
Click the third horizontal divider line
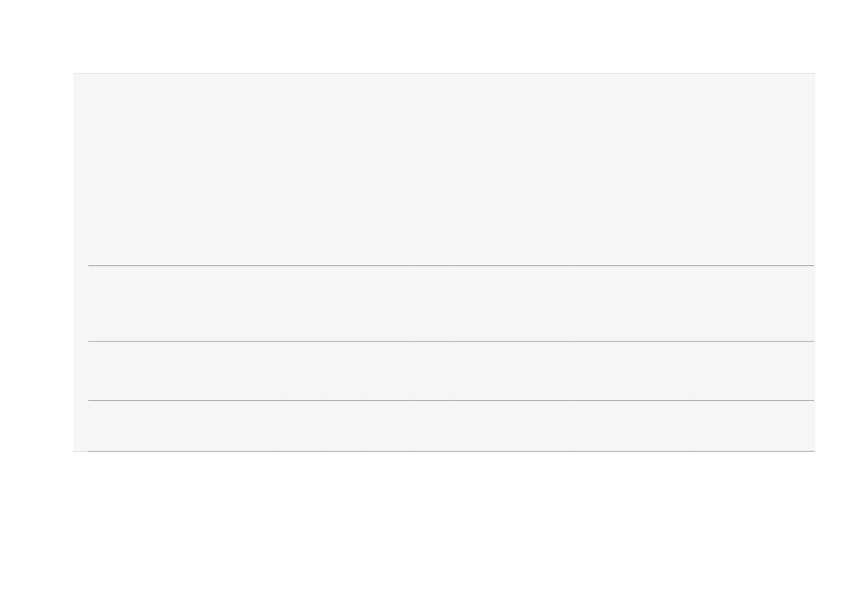[x=451, y=400]
